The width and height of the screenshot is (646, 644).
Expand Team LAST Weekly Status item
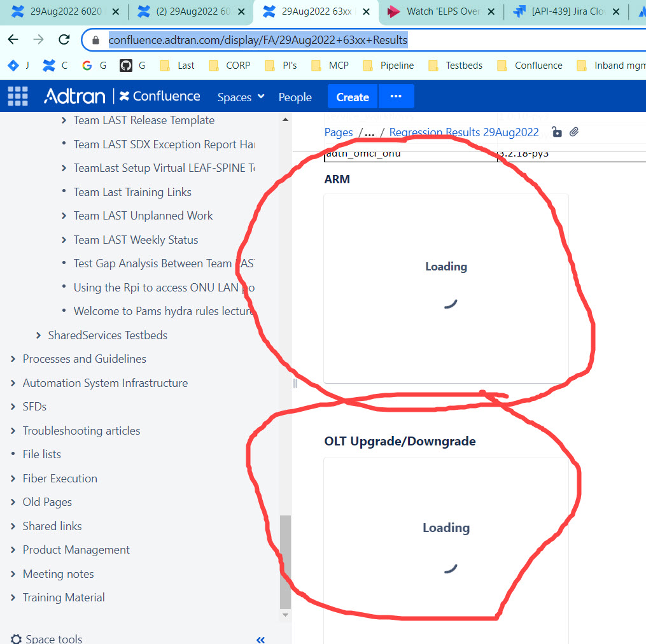[x=64, y=240]
